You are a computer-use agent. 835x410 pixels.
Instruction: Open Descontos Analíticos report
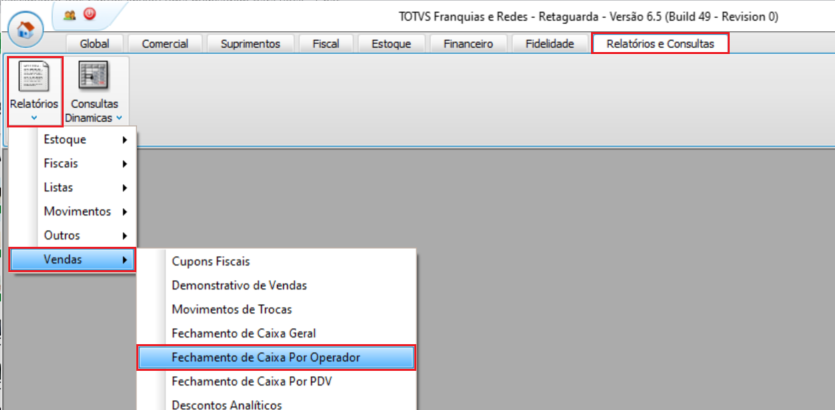pos(276,404)
